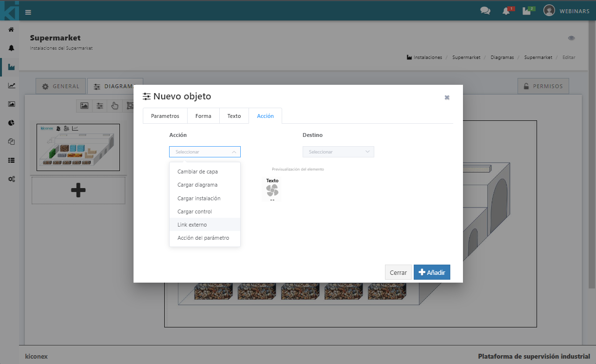Expand the Acción select dropdown

(x=205, y=152)
